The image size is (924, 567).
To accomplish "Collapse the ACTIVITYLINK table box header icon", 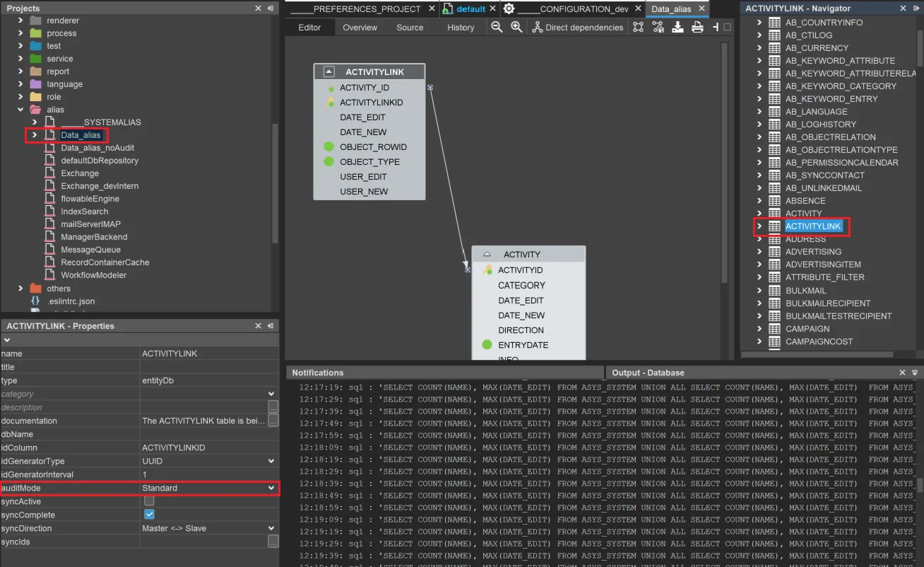I will (x=328, y=72).
